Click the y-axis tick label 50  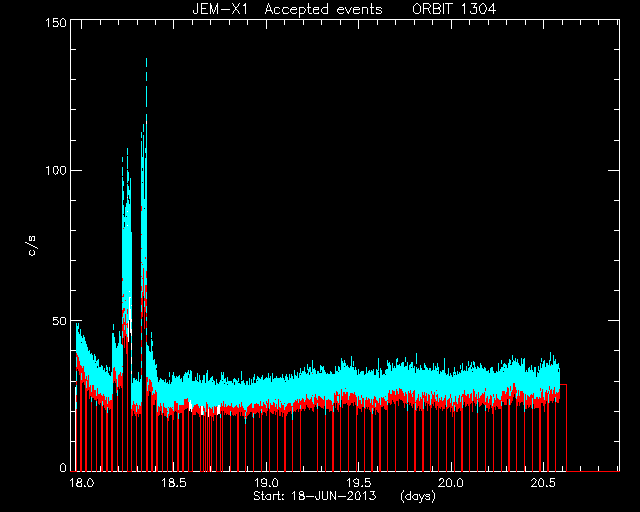[60, 321]
